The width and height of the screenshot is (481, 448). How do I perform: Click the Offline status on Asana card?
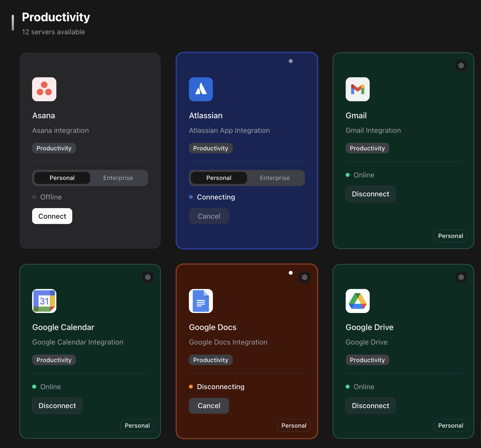coord(47,197)
